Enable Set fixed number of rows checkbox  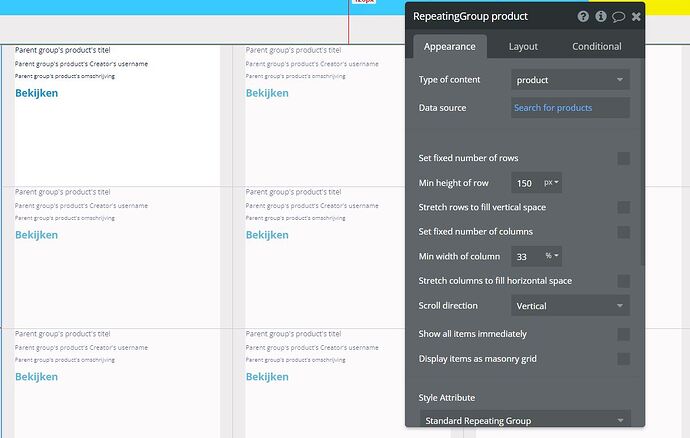624,158
